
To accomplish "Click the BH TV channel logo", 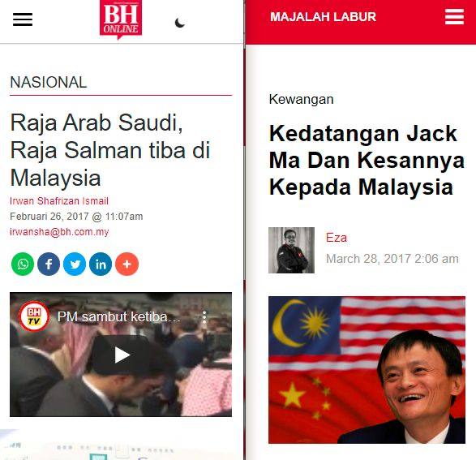I will click(34, 316).
